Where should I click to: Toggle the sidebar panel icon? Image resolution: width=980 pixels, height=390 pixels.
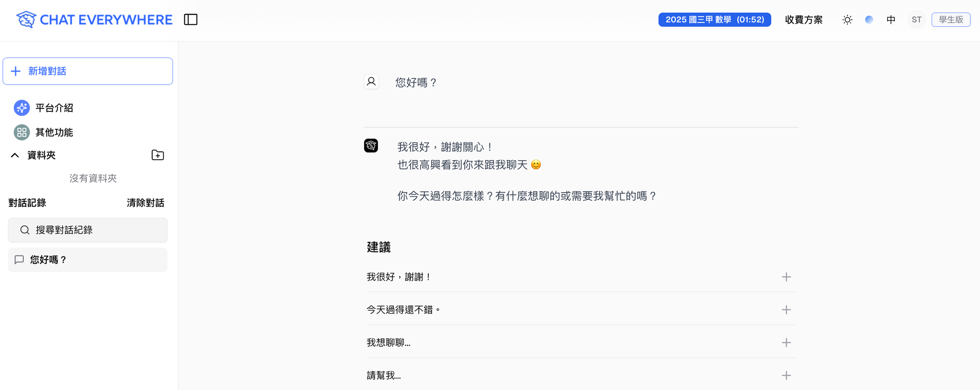click(x=190, y=20)
